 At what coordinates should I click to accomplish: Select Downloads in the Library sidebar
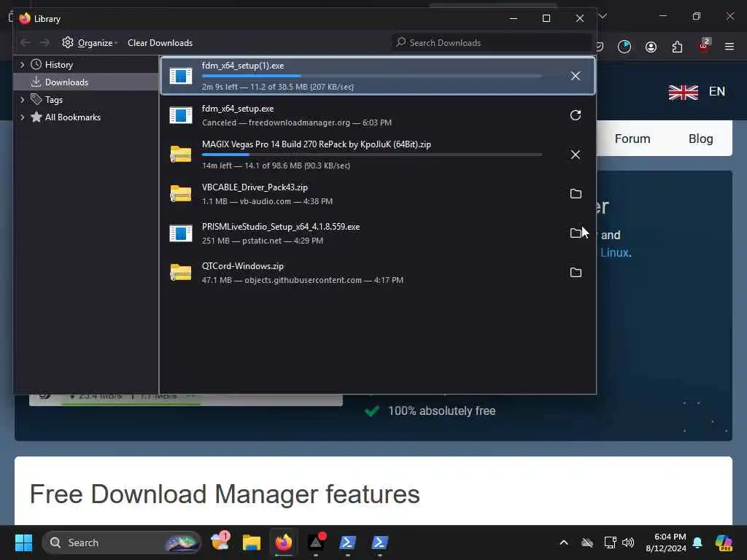pos(66,82)
